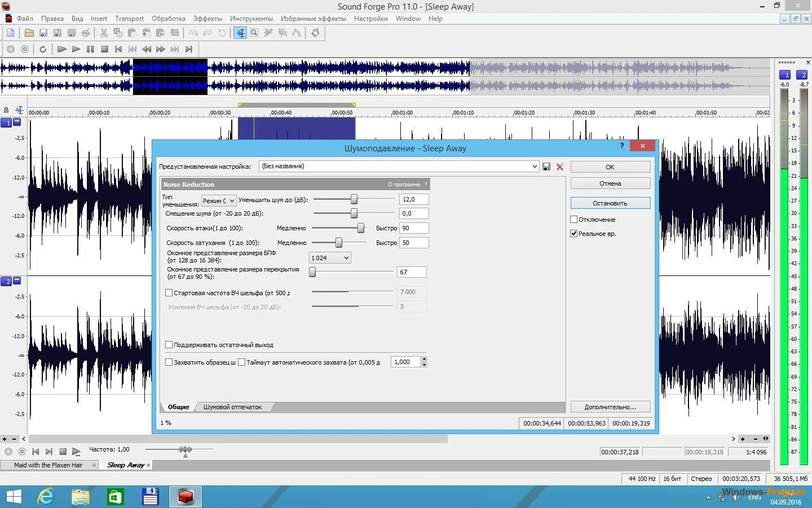Delete preset with red X icon
The image size is (812, 508).
click(560, 167)
